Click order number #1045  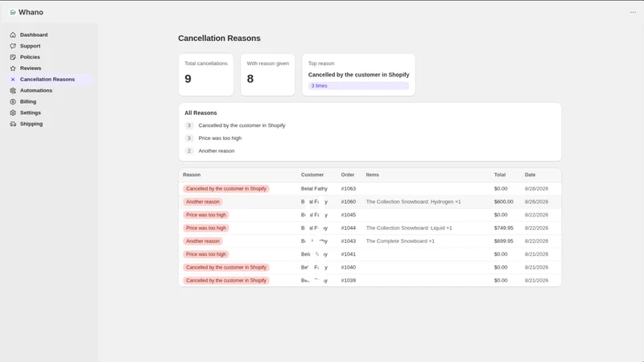click(349, 215)
